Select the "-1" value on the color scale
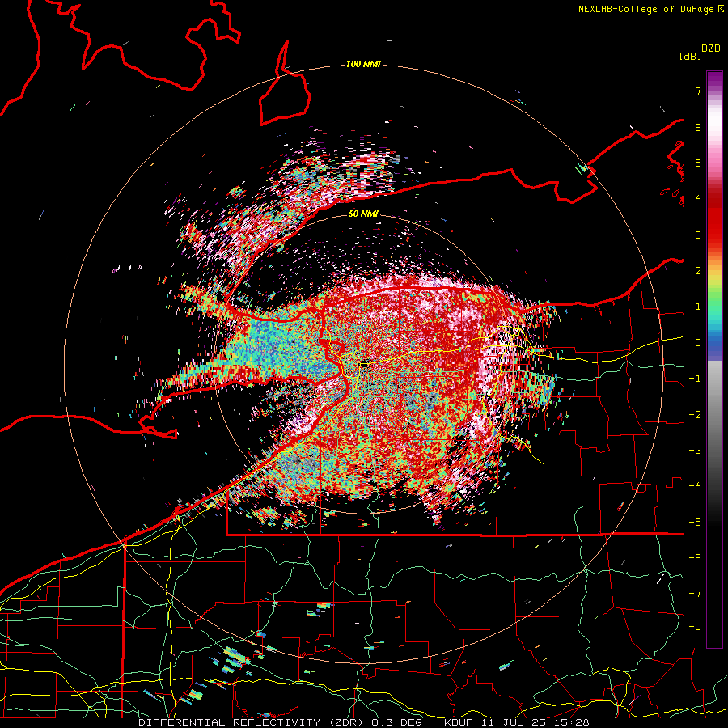This screenshot has height=728, width=728. pyautogui.click(x=695, y=379)
